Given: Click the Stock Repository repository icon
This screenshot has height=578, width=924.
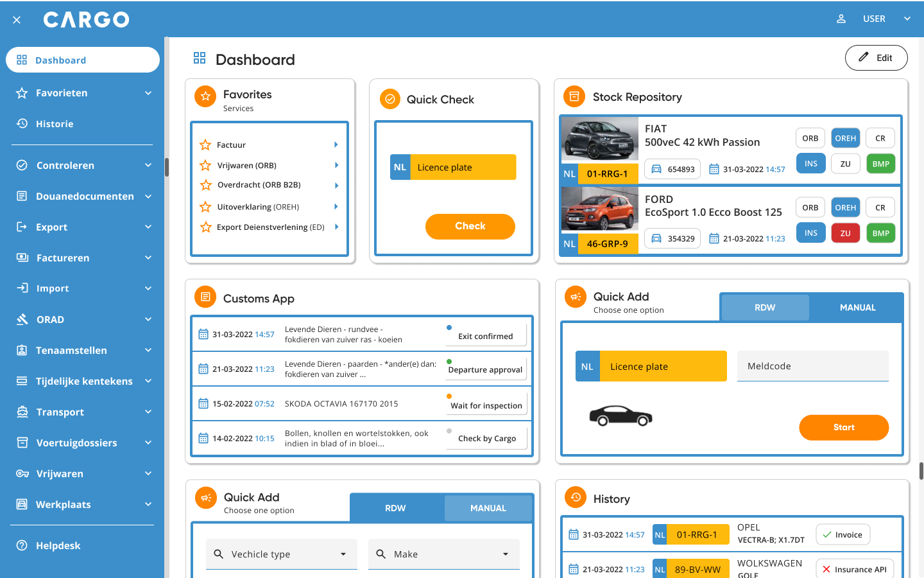Looking at the screenshot, I should pyautogui.click(x=573, y=96).
